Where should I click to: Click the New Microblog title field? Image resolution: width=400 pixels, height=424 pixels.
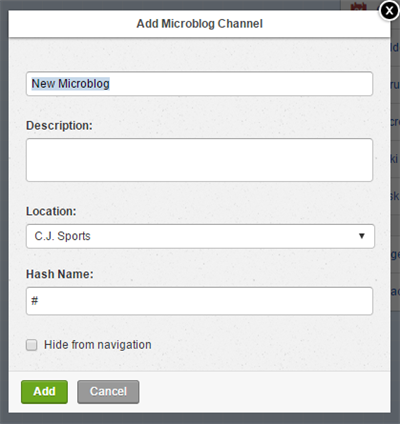pos(199,84)
